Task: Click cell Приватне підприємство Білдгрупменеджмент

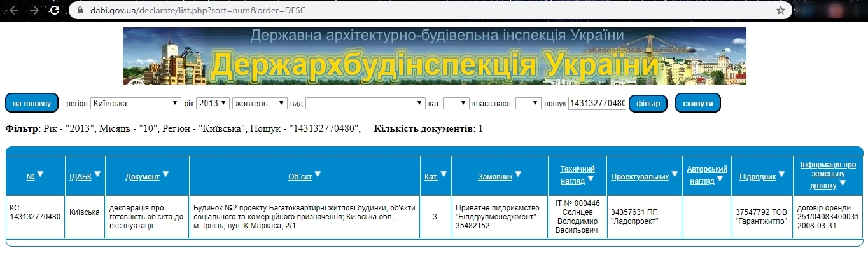Action: 499,217
